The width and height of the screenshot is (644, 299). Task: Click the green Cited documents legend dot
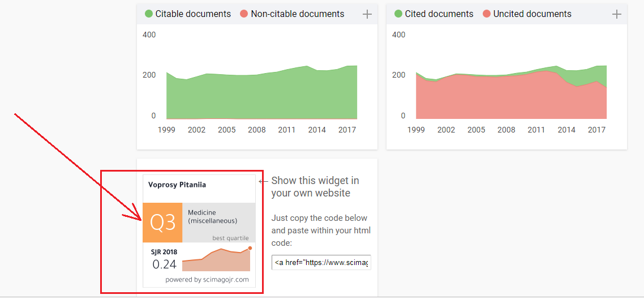(398, 14)
